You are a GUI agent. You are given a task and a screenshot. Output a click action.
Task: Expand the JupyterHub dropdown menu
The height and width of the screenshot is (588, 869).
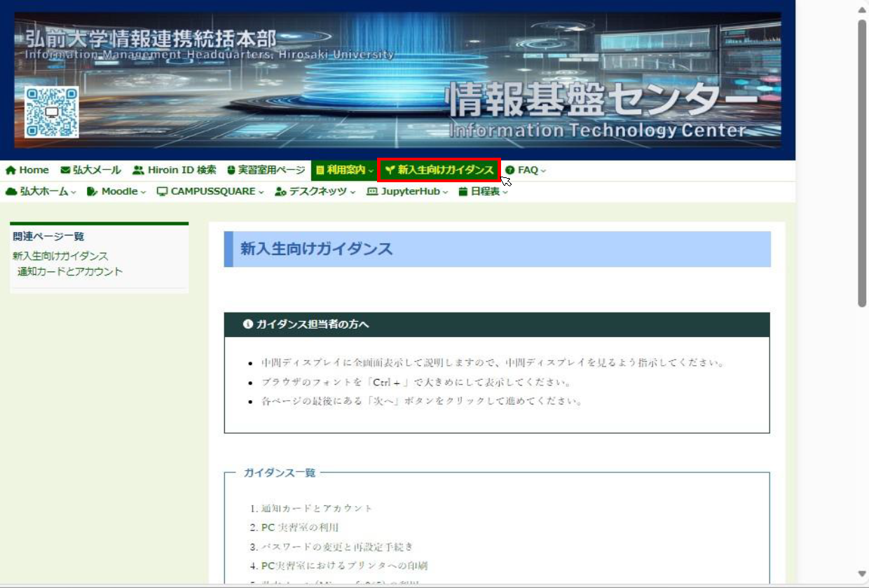[x=407, y=191]
